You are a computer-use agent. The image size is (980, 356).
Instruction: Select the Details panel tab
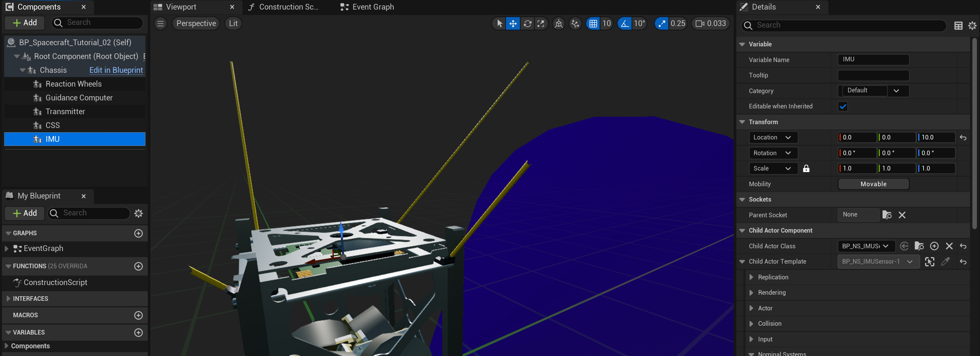[x=764, y=7]
